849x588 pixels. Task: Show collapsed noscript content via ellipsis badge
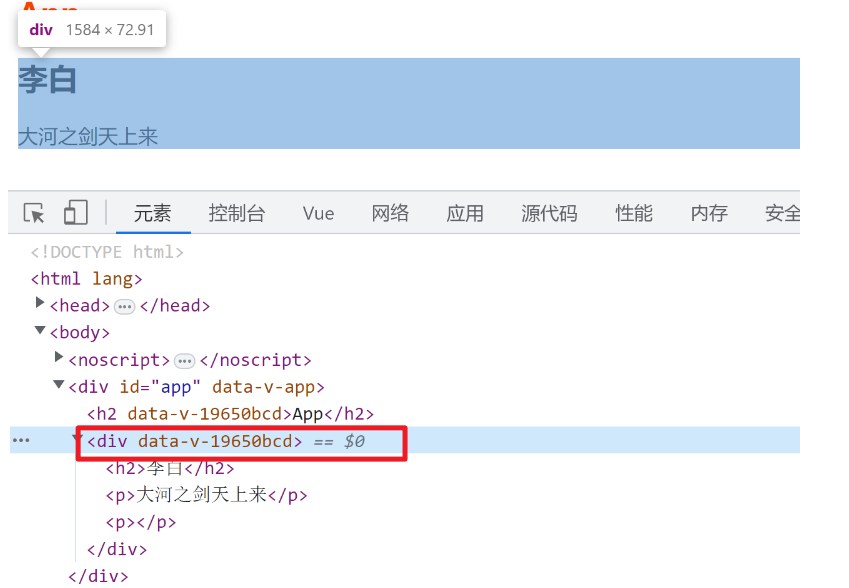coord(185,361)
